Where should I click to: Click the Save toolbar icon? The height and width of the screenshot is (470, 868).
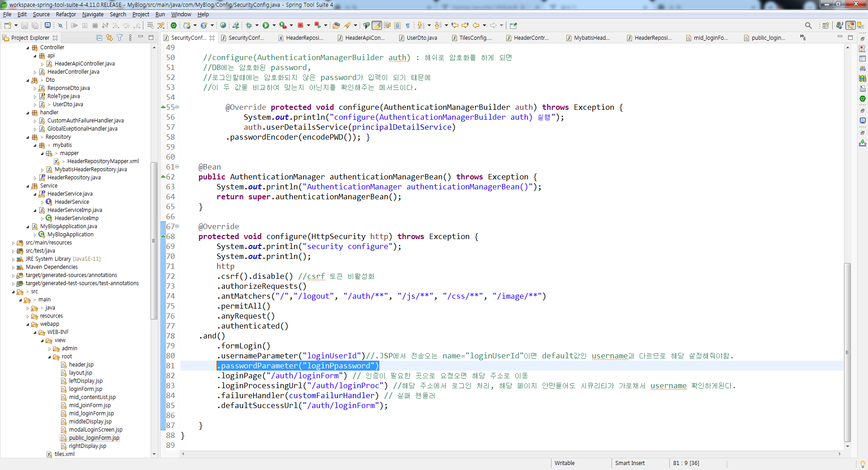click(x=24, y=25)
